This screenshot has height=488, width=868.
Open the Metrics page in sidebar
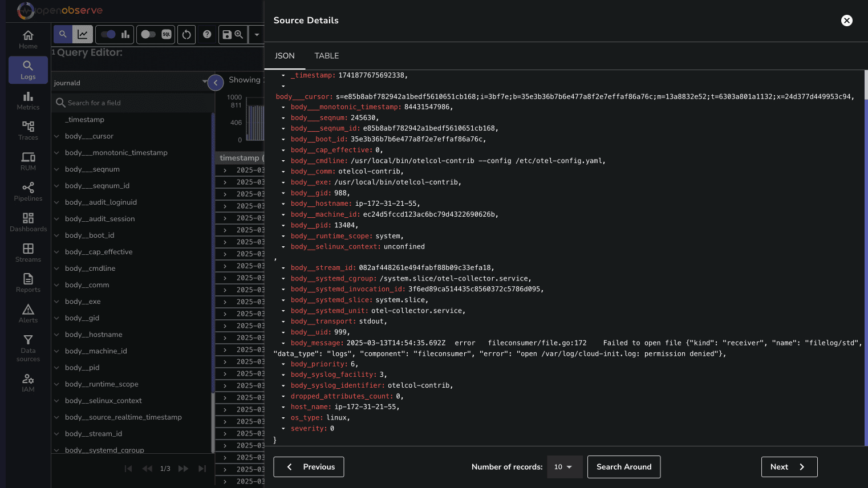pyautogui.click(x=28, y=100)
